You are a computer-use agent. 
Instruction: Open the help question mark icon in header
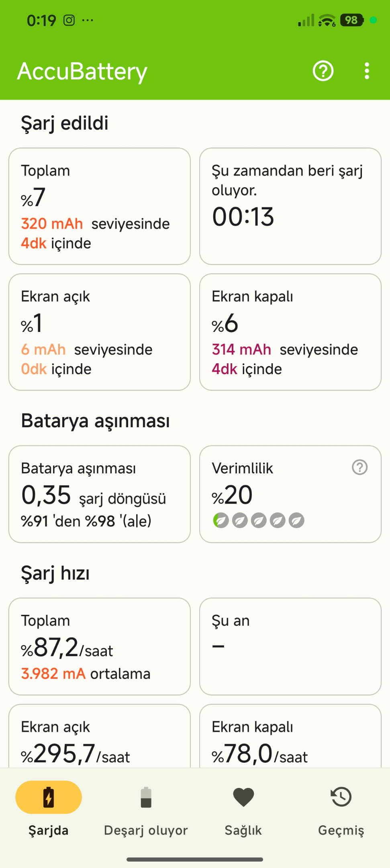pos(323,71)
